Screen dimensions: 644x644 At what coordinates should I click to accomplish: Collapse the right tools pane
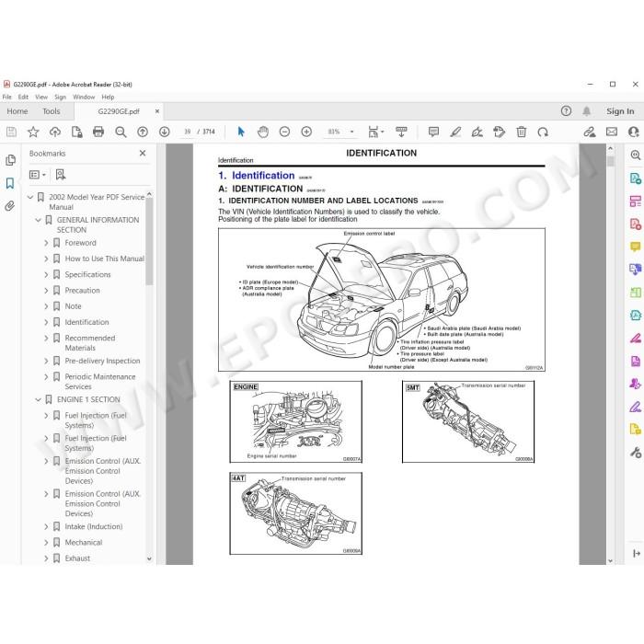[x=637, y=553]
